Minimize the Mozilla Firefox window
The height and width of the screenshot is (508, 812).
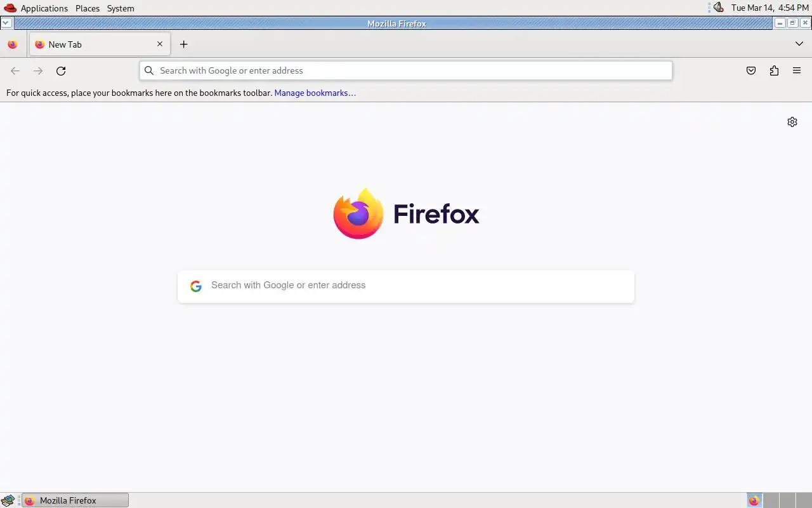(x=780, y=23)
